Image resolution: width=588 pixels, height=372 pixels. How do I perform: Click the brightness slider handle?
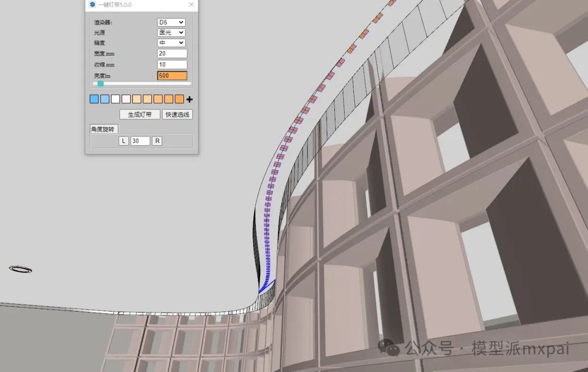100,84
